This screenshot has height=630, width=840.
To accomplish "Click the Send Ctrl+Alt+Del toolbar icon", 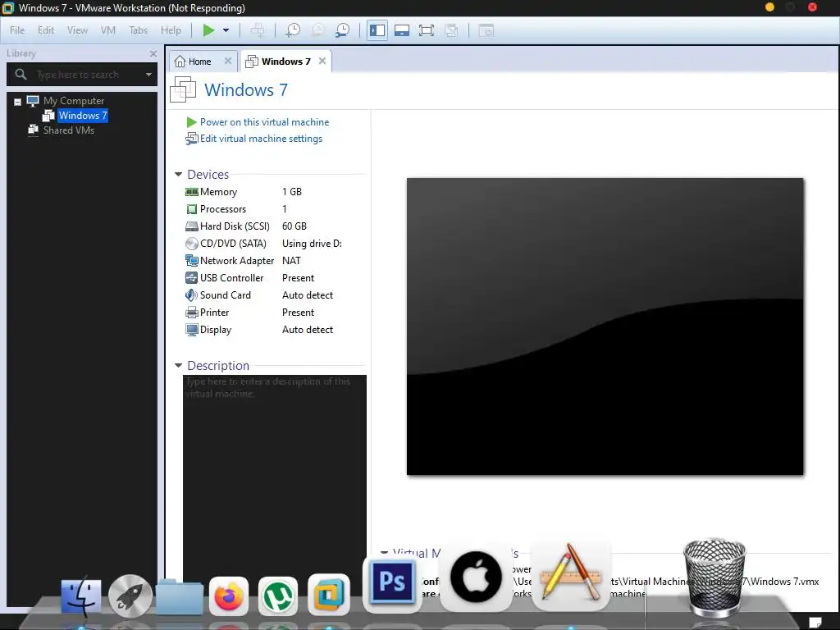I will (258, 30).
